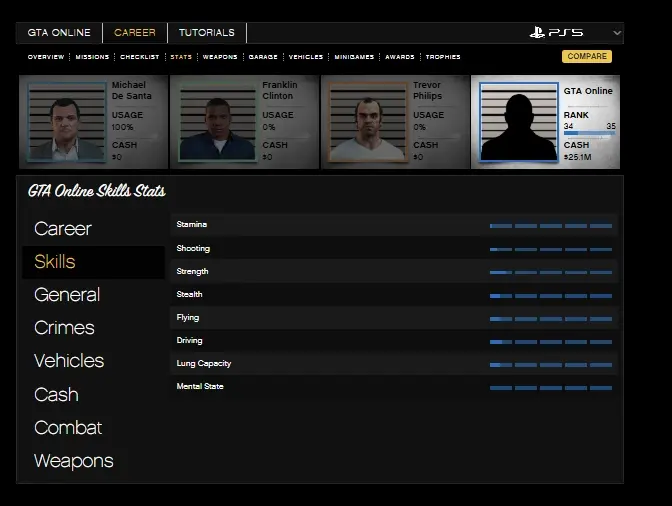Open Crimes in the stats sidebar
The height and width of the screenshot is (506, 672).
[x=64, y=328]
